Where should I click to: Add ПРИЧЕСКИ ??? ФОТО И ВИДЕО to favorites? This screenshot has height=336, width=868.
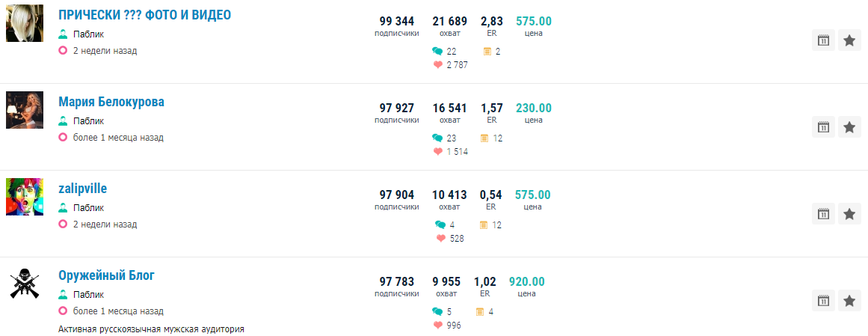[x=849, y=40]
